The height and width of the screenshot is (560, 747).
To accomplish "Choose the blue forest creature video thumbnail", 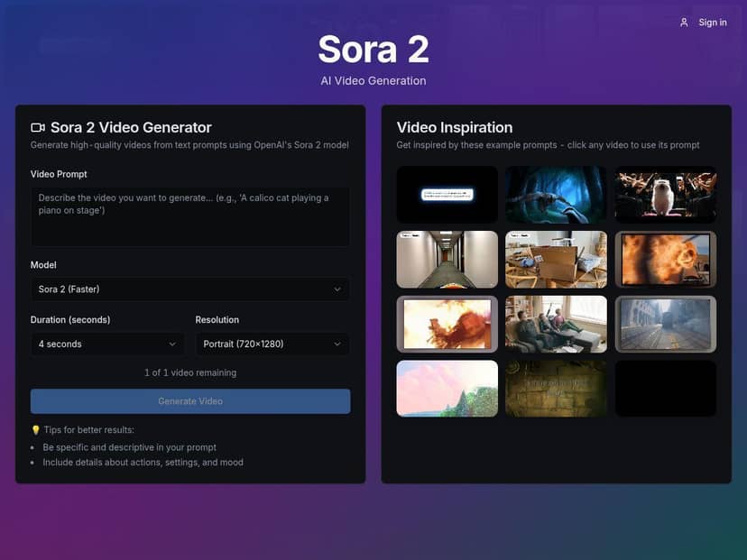I will (x=556, y=194).
